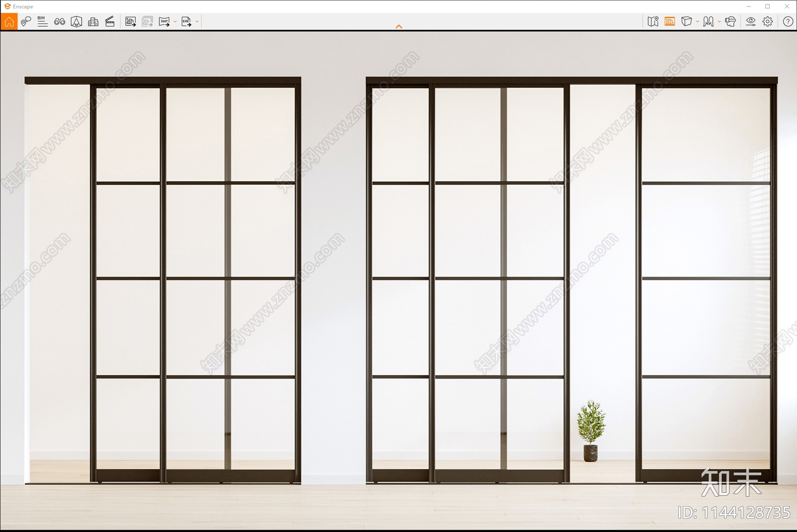Viewport: 797px width, 532px height.
Task: Open View Management with binoculars icon
Action: click(x=59, y=21)
